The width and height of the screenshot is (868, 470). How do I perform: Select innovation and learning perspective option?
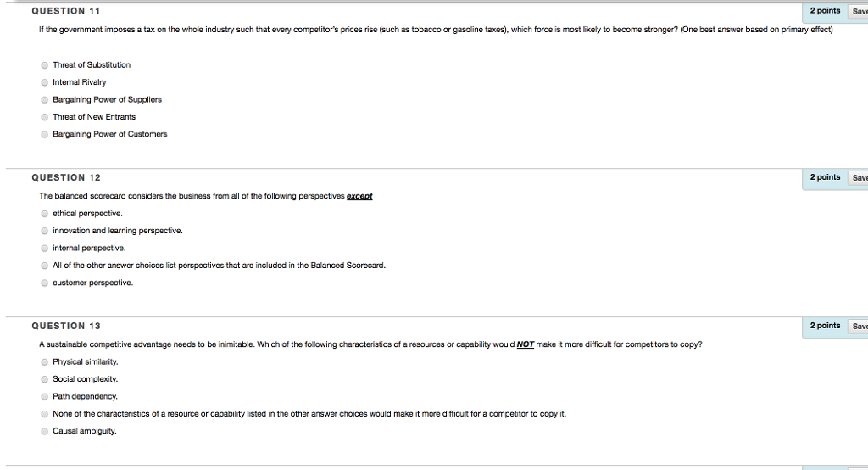(x=43, y=231)
